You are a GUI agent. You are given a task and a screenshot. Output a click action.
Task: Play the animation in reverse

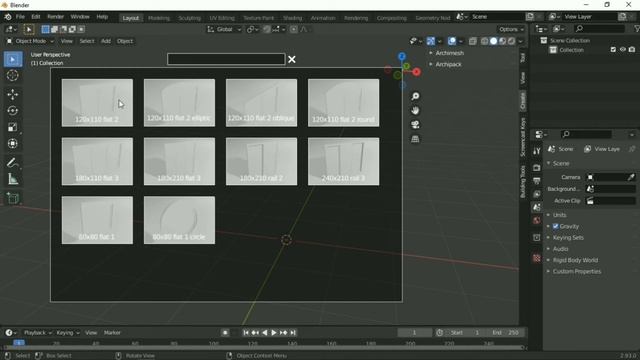pos(264,333)
